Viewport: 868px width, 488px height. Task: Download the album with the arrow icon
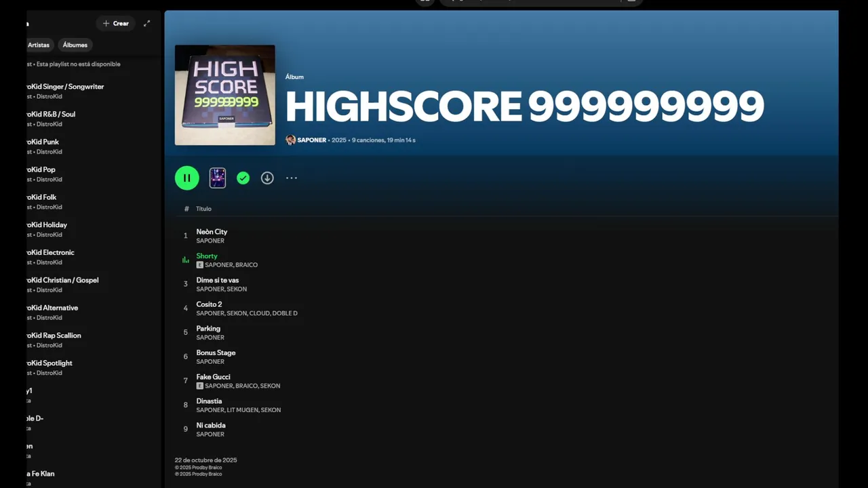[x=267, y=178]
